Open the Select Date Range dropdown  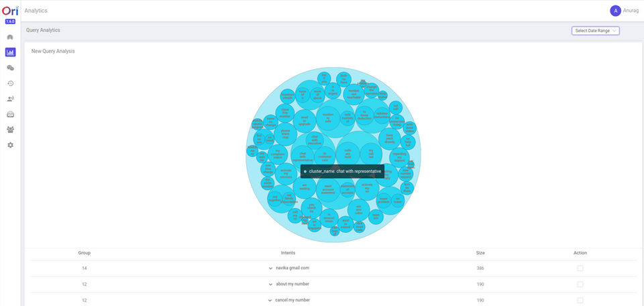pos(595,31)
